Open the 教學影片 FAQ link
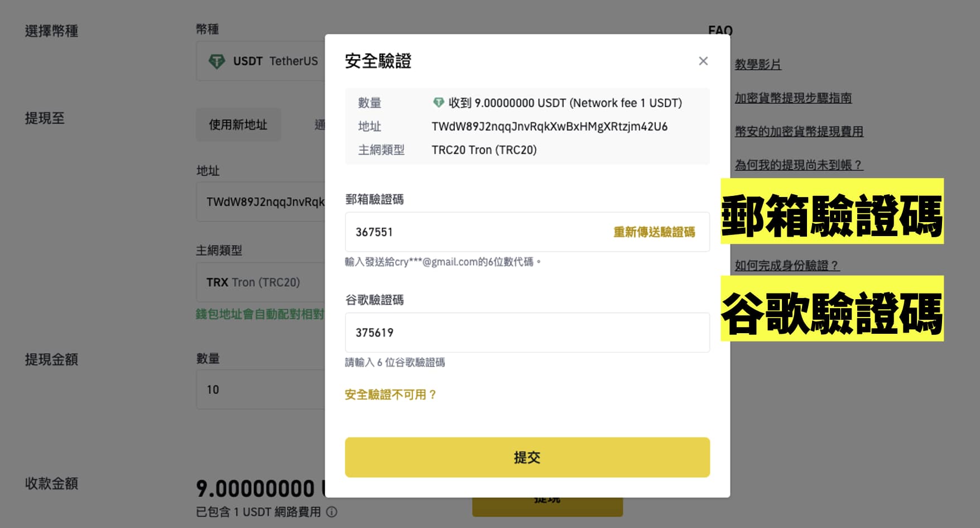 pos(758,64)
